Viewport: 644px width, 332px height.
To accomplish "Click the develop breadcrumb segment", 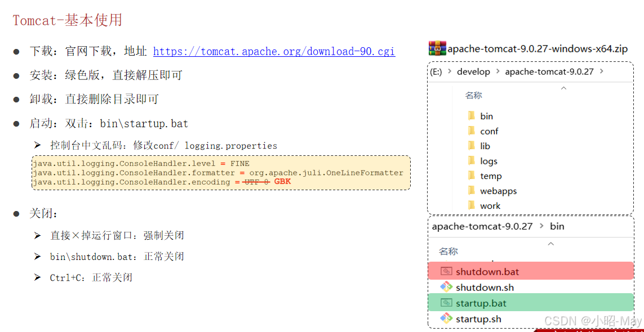I will click(473, 72).
